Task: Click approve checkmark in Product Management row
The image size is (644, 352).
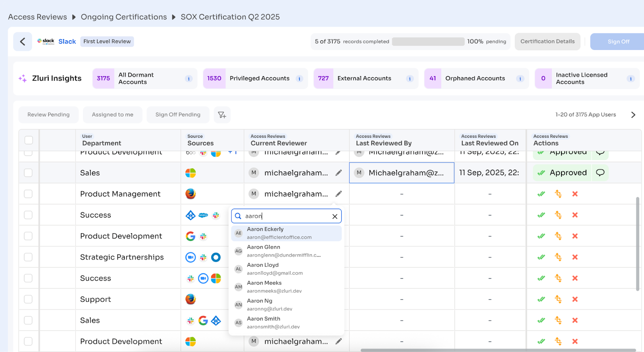Action: pos(541,194)
